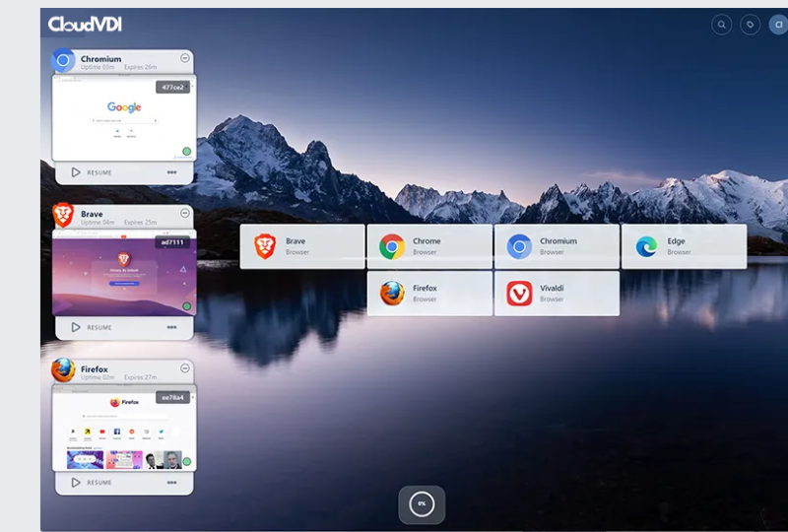Click the 'Expires 27m' text on Firefox
The image size is (788, 532).
[140, 377]
